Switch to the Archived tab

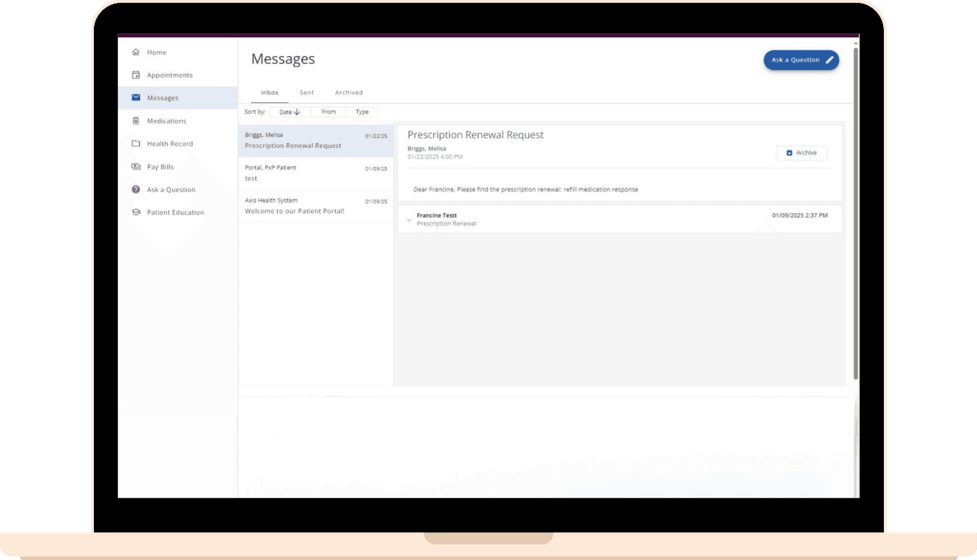coord(348,92)
